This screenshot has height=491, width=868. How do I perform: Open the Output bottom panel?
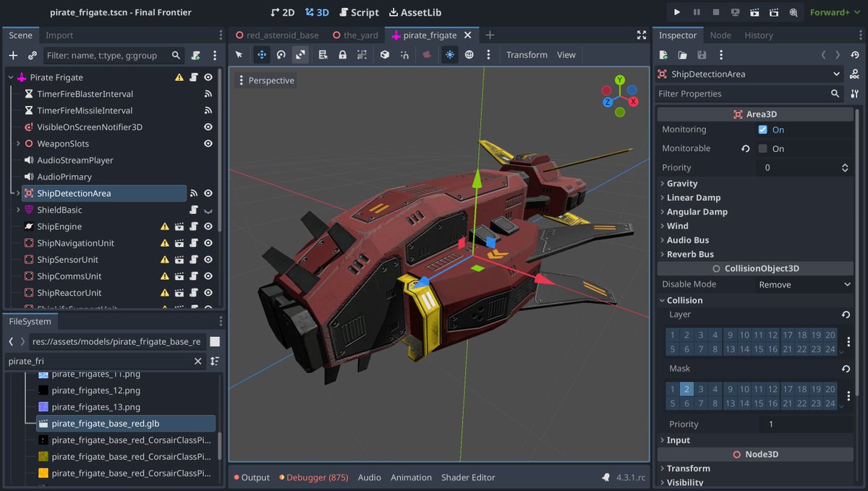coord(251,477)
